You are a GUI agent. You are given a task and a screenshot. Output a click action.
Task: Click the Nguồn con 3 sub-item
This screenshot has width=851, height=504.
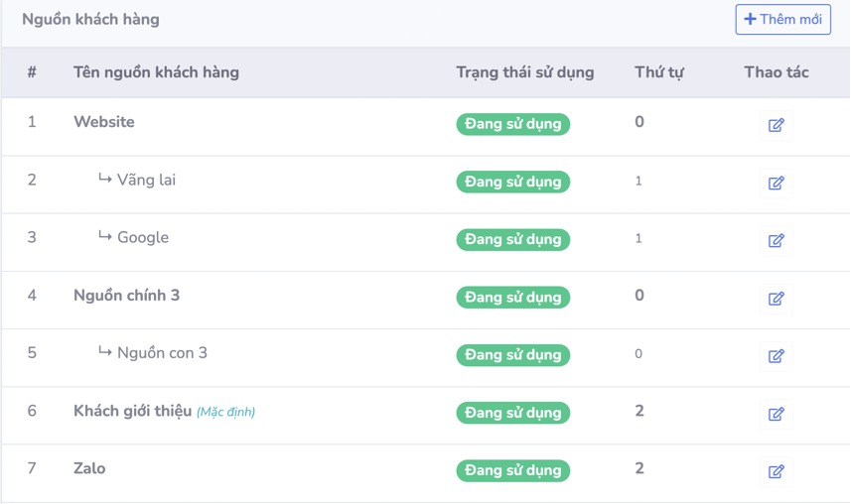(x=162, y=353)
